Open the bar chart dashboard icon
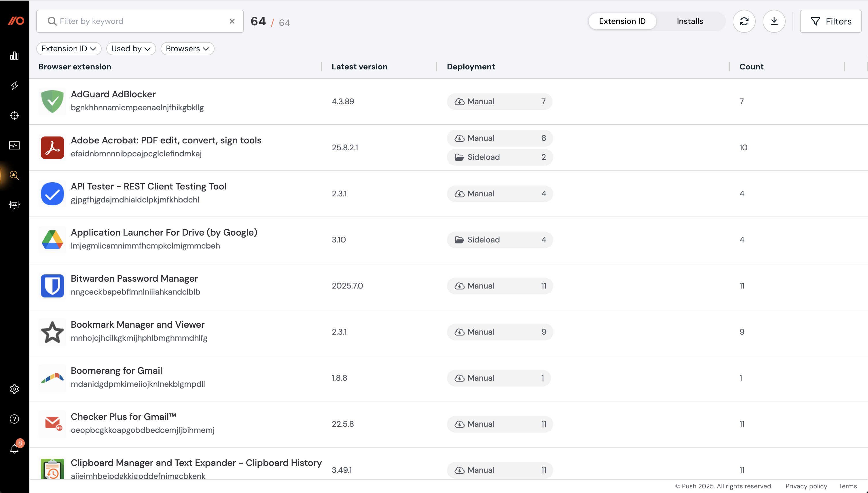Viewport: 868px width, 493px height. [14, 56]
